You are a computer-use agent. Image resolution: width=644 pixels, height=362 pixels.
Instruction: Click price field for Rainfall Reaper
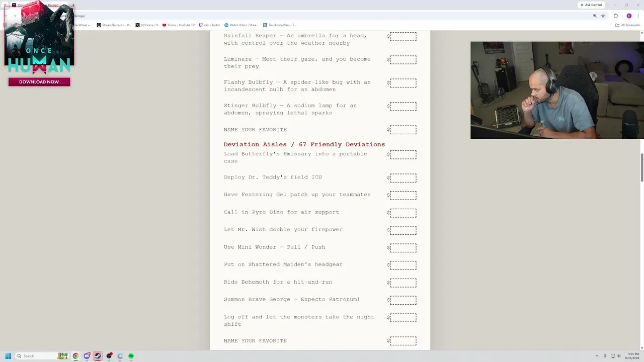[403, 37]
